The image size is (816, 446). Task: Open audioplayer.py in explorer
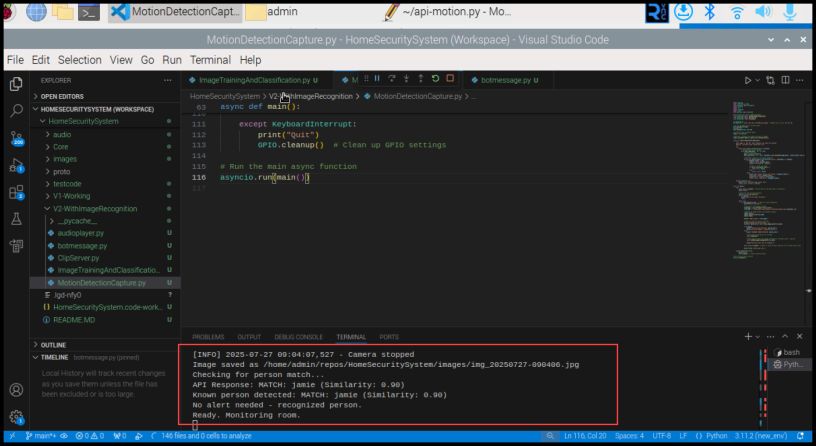coord(81,233)
